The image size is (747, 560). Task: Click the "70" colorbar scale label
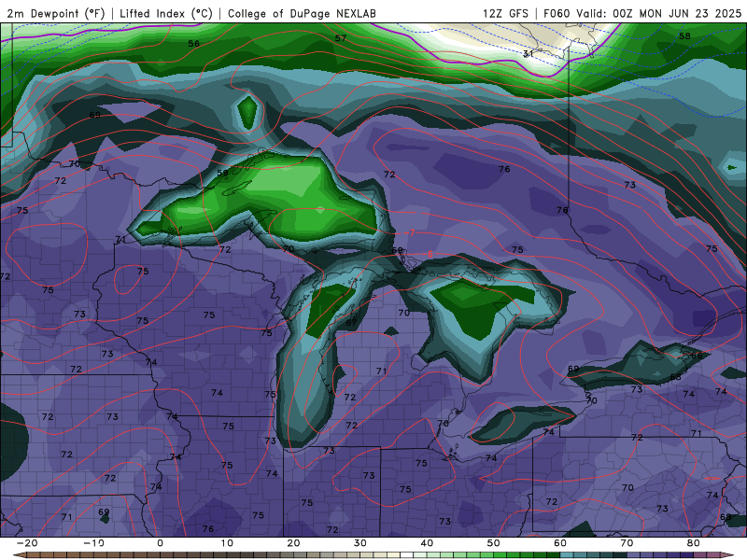[x=627, y=543]
